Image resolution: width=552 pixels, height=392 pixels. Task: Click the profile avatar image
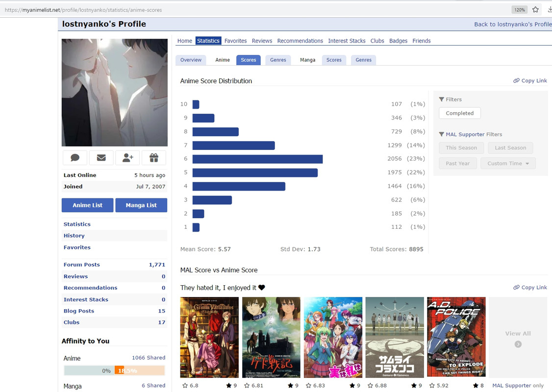point(115,93)
